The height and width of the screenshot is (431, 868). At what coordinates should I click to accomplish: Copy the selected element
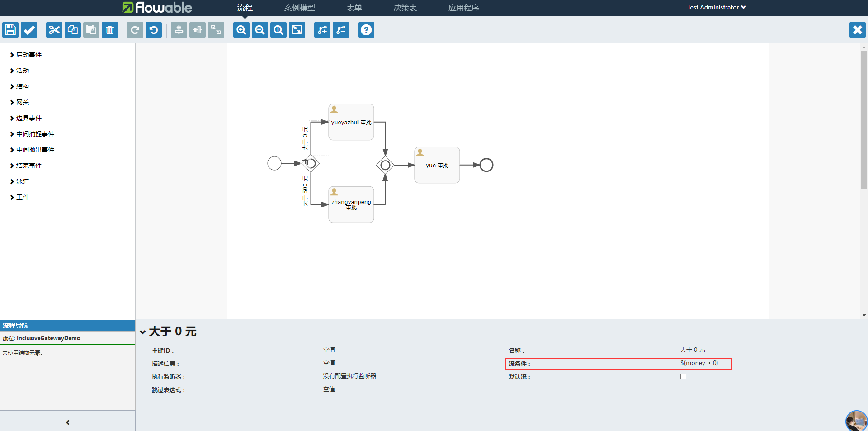coord(73,30)
